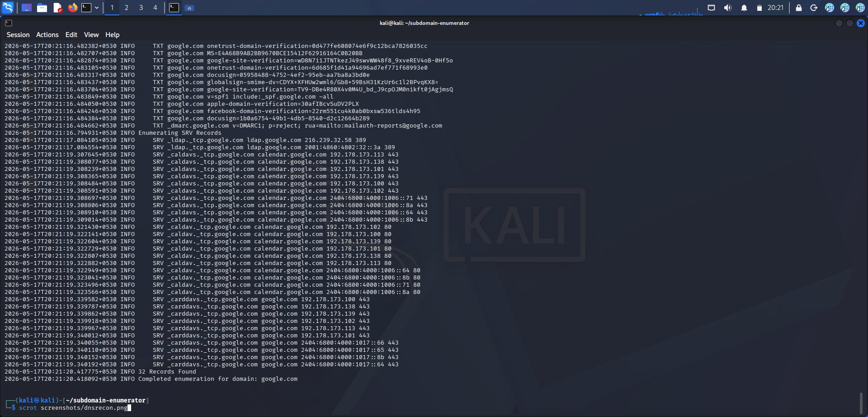Click 'Completed enumeration for domain: google.com' text

coord(218,379)
